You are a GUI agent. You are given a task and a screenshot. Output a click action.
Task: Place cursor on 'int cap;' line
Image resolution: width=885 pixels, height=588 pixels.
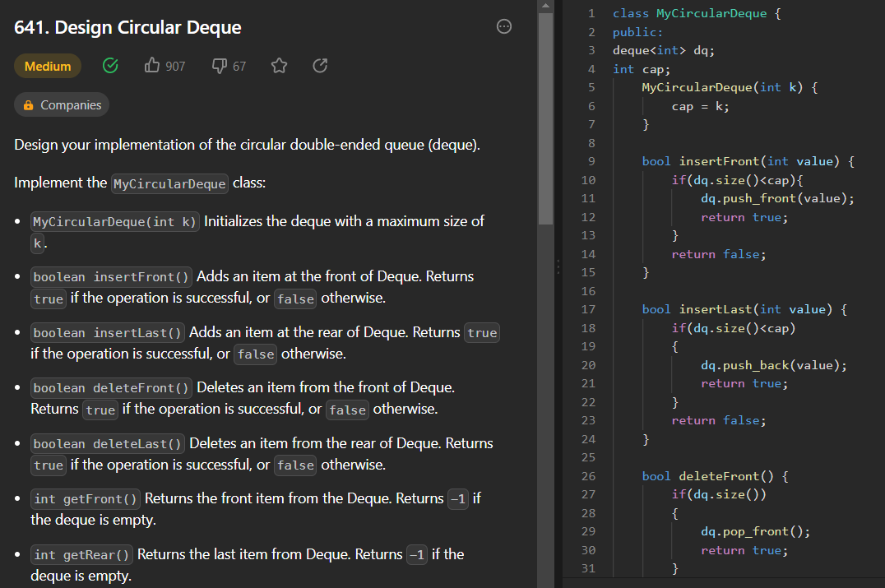click(x=642, y=69)
